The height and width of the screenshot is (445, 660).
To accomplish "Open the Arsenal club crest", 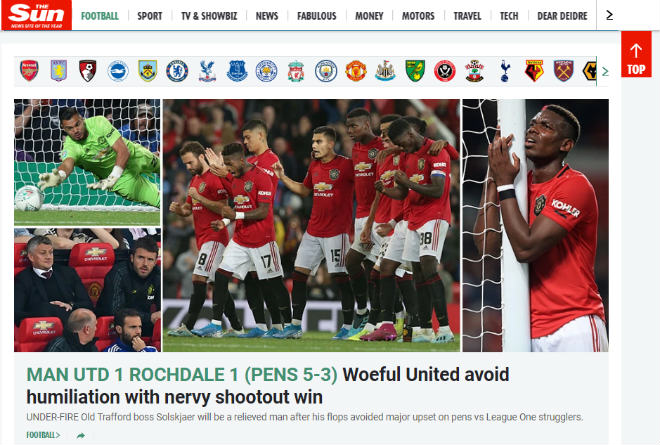I will tap(29, 71).
